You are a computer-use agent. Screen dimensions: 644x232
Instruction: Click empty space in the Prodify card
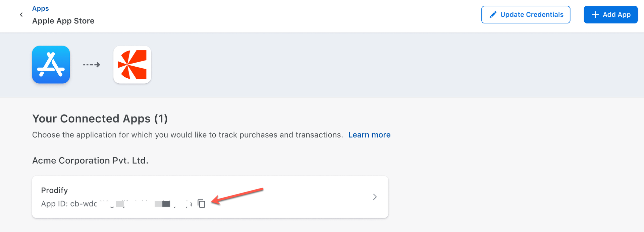coord(285,197)
